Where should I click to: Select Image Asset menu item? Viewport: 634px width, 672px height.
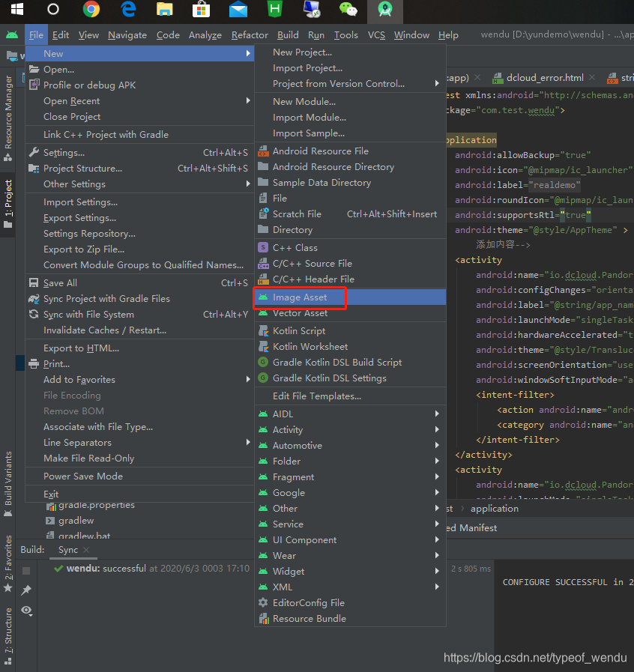(350, 297)
